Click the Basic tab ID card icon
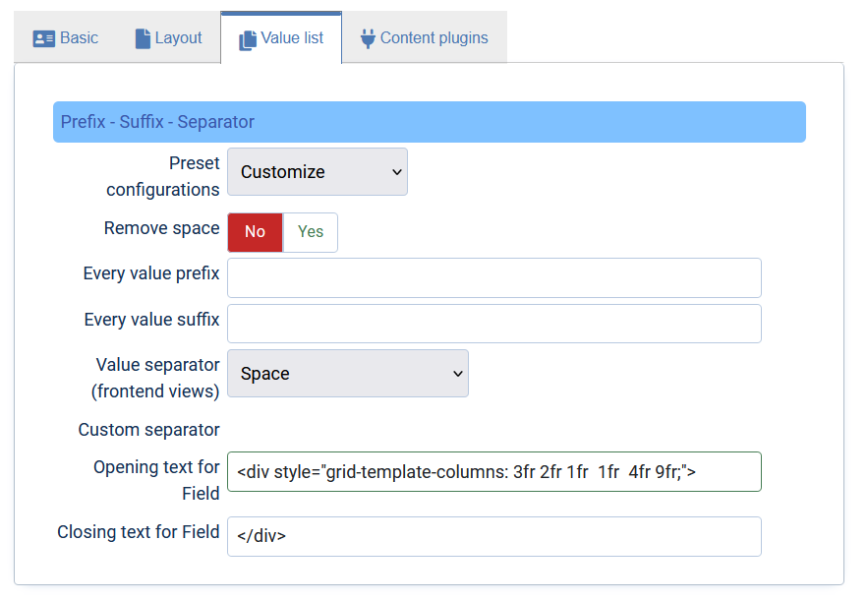 pos(43,38)
